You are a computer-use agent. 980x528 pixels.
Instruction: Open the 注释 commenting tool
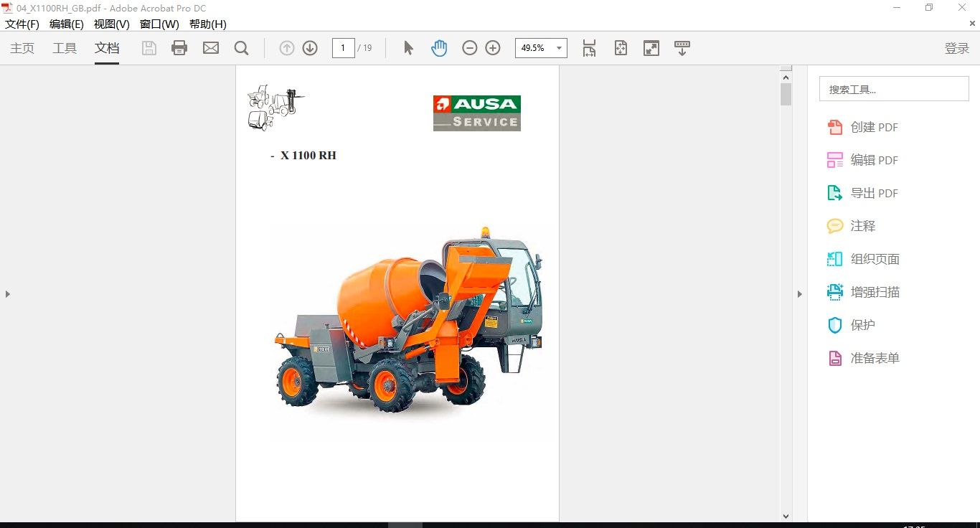tap(862, 226)
